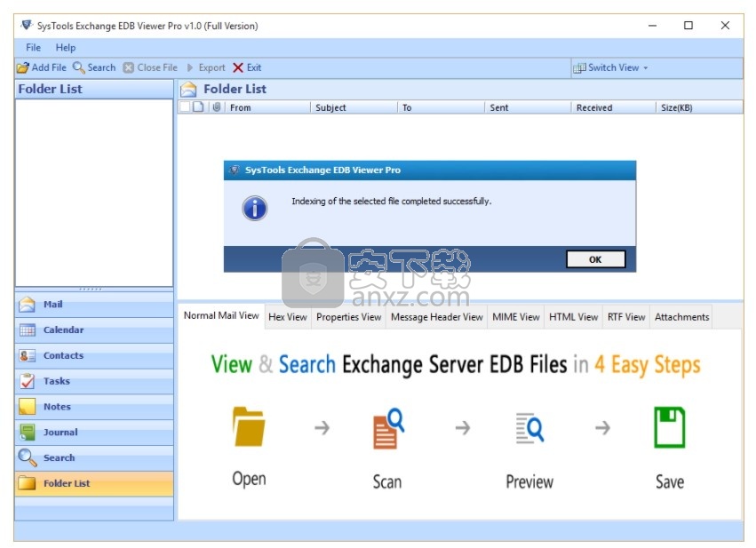The image size is (756, 548).
Task: Switch to the Properties View tab
Action: 348,317
